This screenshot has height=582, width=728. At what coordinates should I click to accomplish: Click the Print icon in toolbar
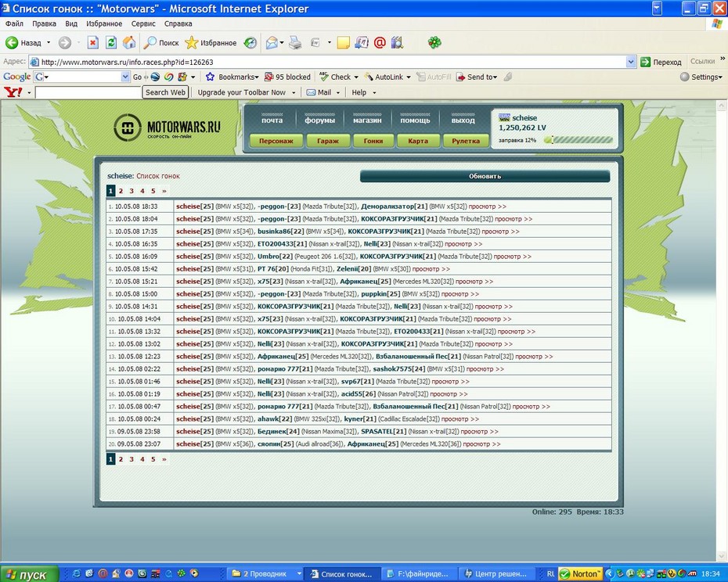pyautogui.click(x=295, y=43)
